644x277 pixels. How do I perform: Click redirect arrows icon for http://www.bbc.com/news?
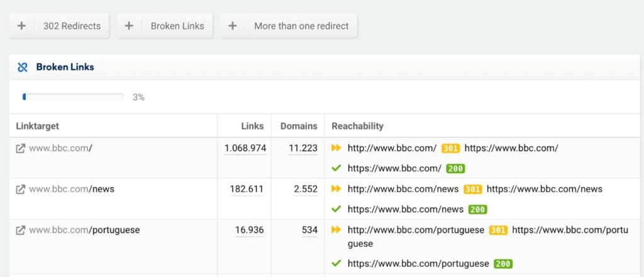click(336, 189)
